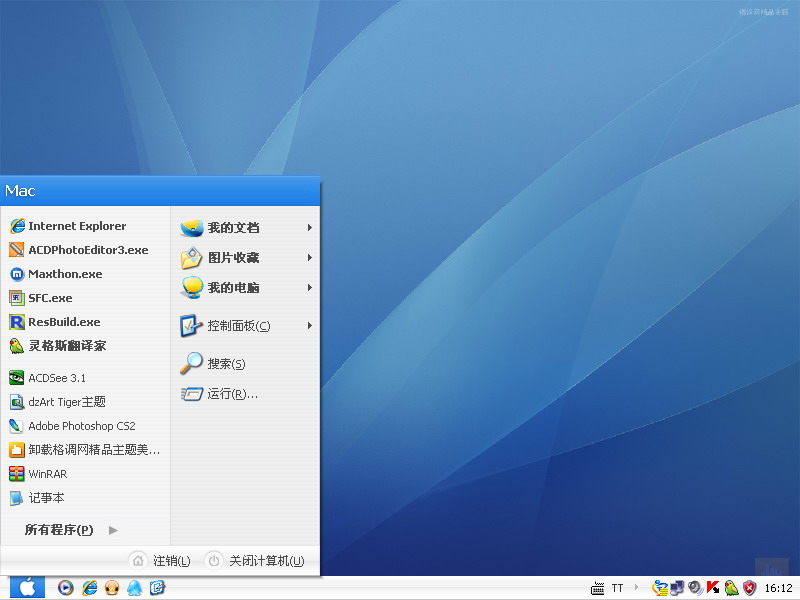Expand the 控制面板(C) submenu arrow
800x600 pixels.
[x=309, y=326]
